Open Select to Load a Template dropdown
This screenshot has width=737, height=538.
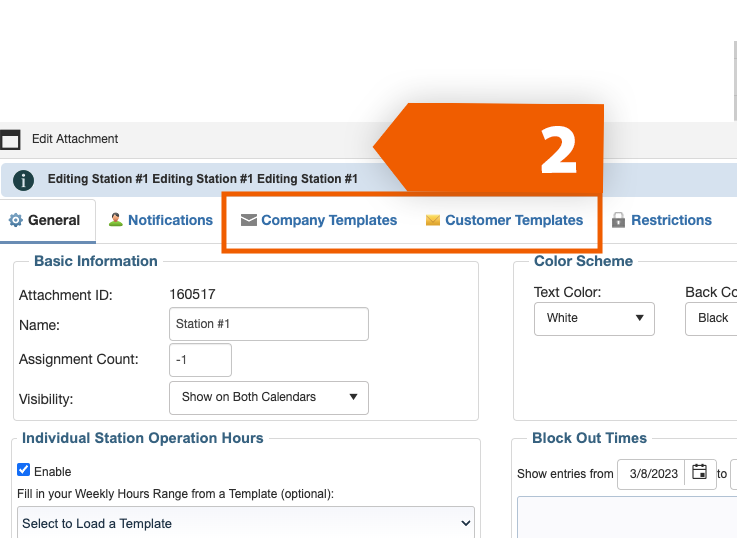click(246, 523)
